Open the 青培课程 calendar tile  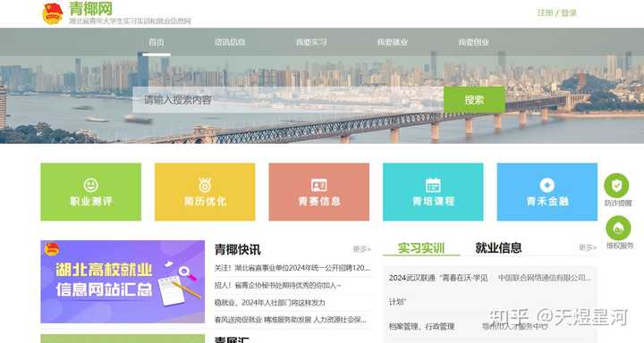pyautogui.click(x=433, y=192)
